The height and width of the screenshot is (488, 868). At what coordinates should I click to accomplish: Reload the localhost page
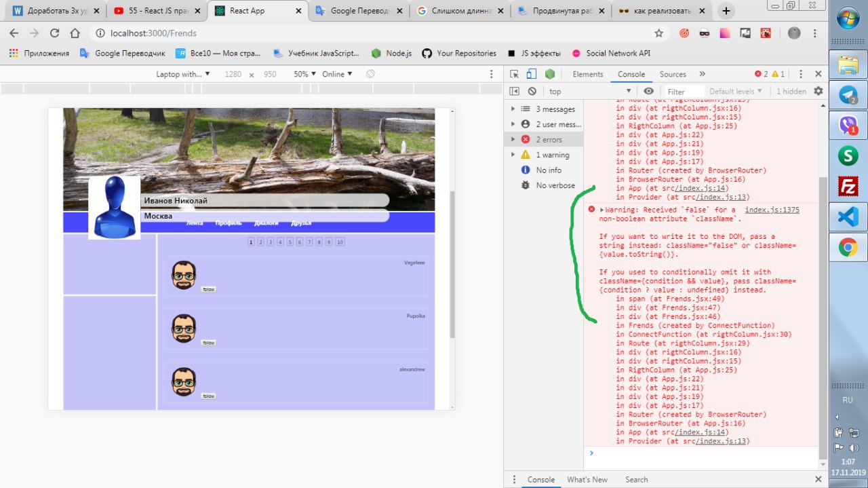(55, 33)
